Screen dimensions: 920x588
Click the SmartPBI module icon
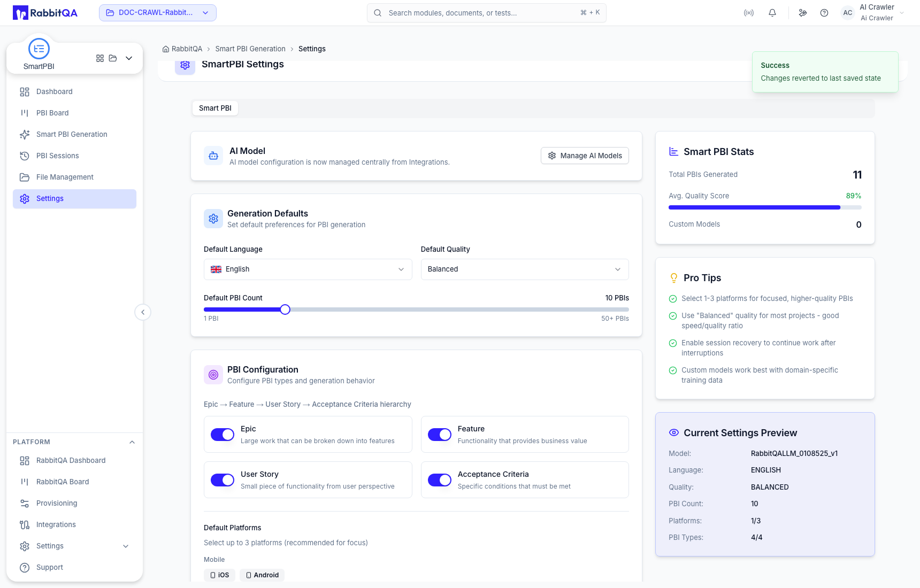coord(39,49)
